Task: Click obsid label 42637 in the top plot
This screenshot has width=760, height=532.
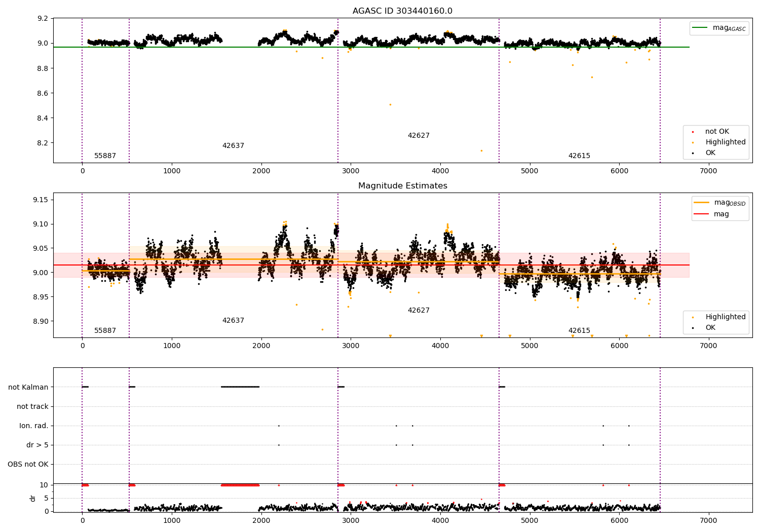Action: click(x=233, y=146)
